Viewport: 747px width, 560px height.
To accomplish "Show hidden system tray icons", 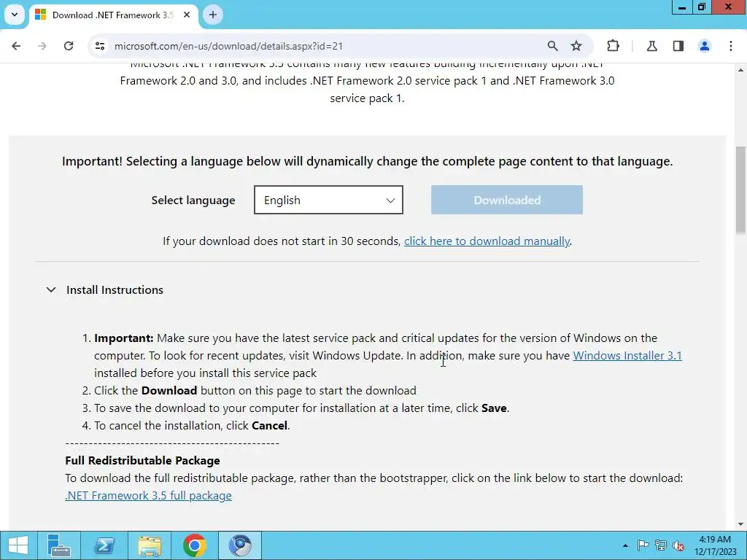I will [625, 545].
